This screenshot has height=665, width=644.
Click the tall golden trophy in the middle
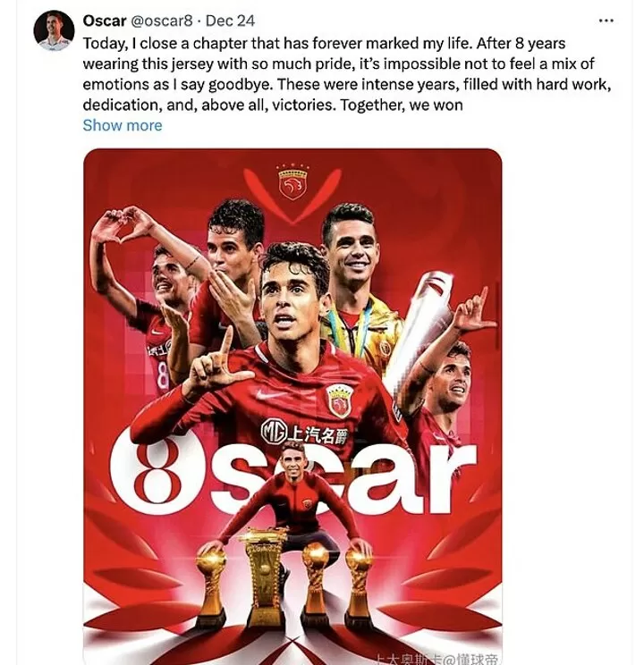(x=262, y=577)
